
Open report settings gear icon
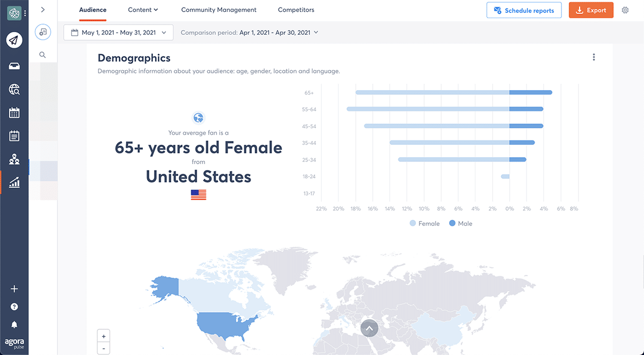coord(625,10)
